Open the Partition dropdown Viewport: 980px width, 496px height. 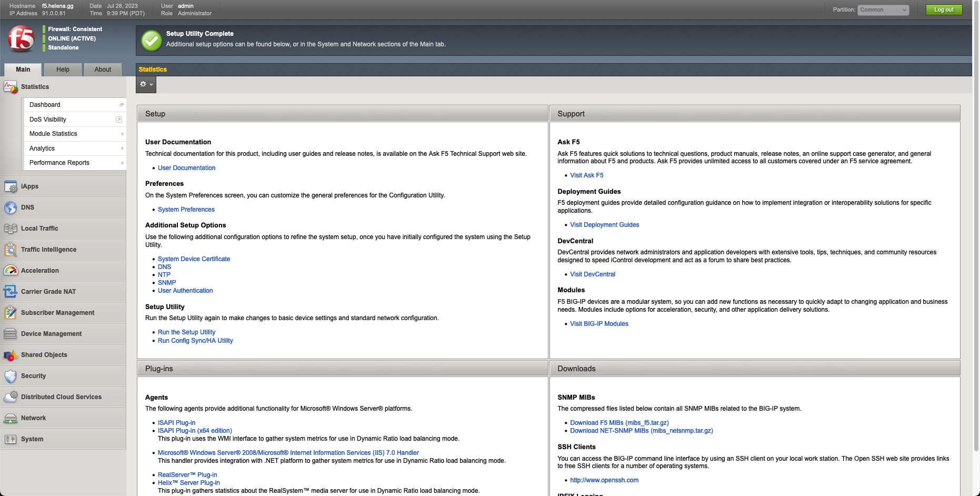point(883,10)
